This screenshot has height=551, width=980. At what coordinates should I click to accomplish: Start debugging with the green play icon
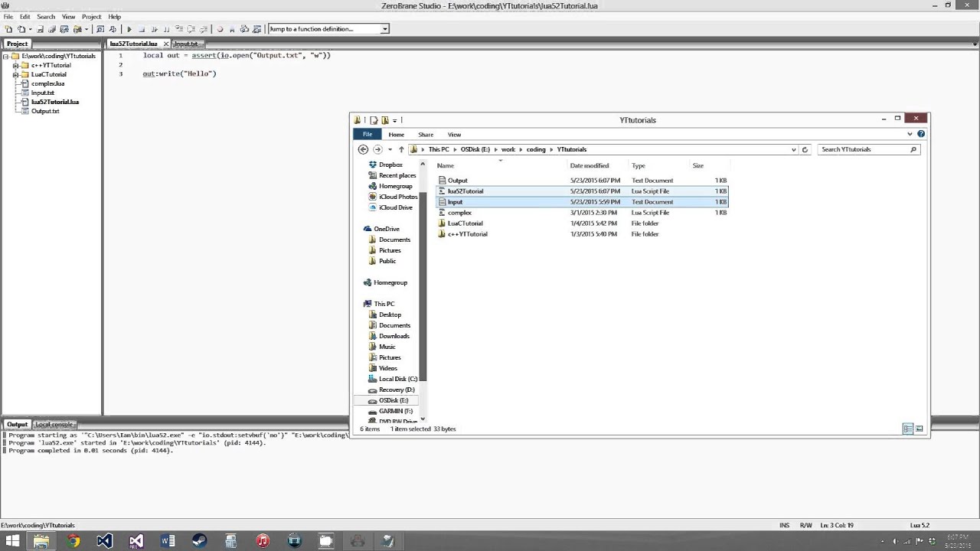[129, 29]
